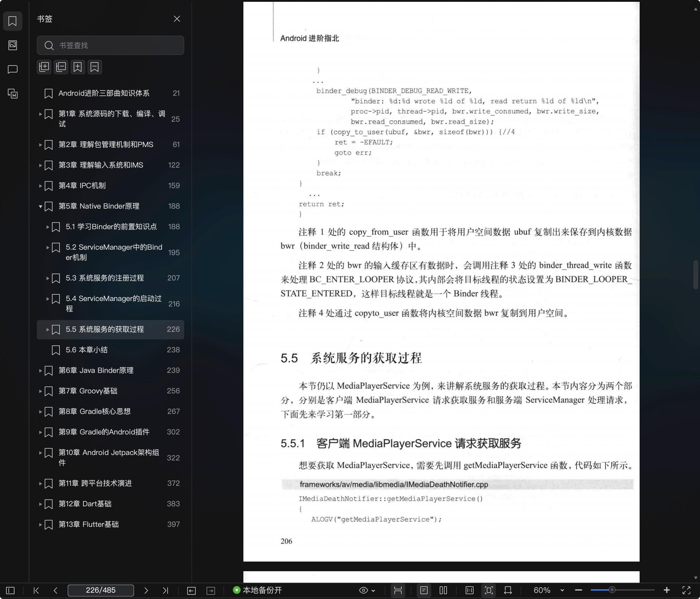Collapse 第5章 Native Binder原理 bookmark
The width and height of the screenshot is (700, 599).
(x=40, y=207)
